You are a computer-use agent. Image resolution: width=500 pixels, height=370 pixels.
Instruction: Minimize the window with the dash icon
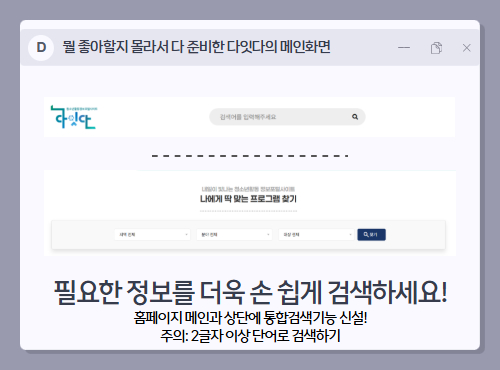404,48
